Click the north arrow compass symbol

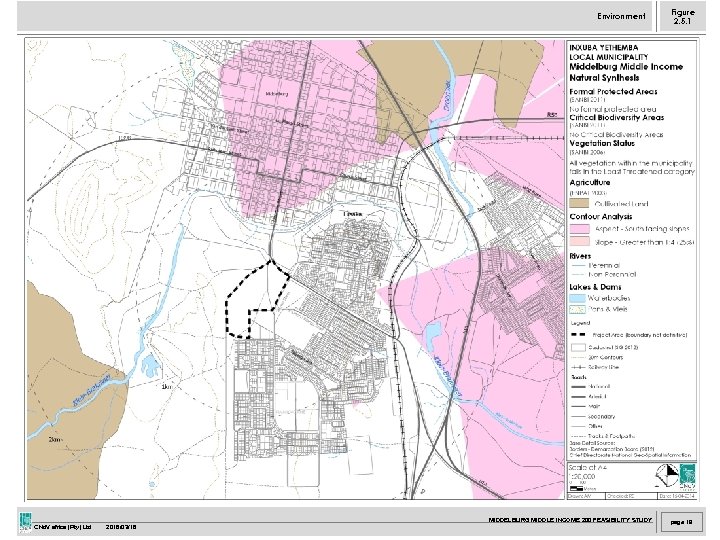[667, 476]
